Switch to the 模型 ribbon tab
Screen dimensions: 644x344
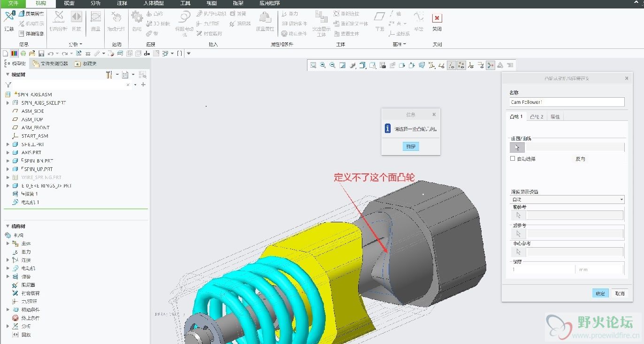pyautogui.click(x=69, y=3)
